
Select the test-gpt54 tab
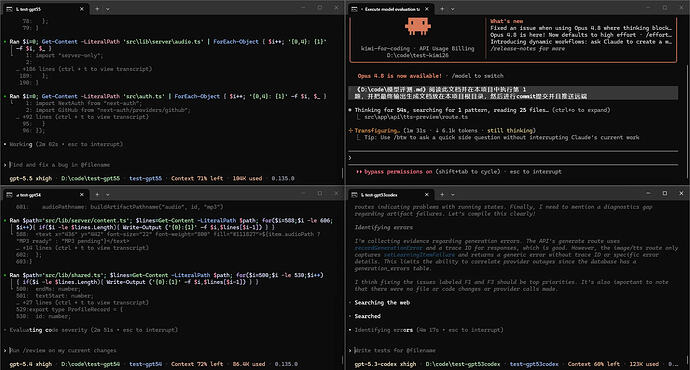point(44,194)
